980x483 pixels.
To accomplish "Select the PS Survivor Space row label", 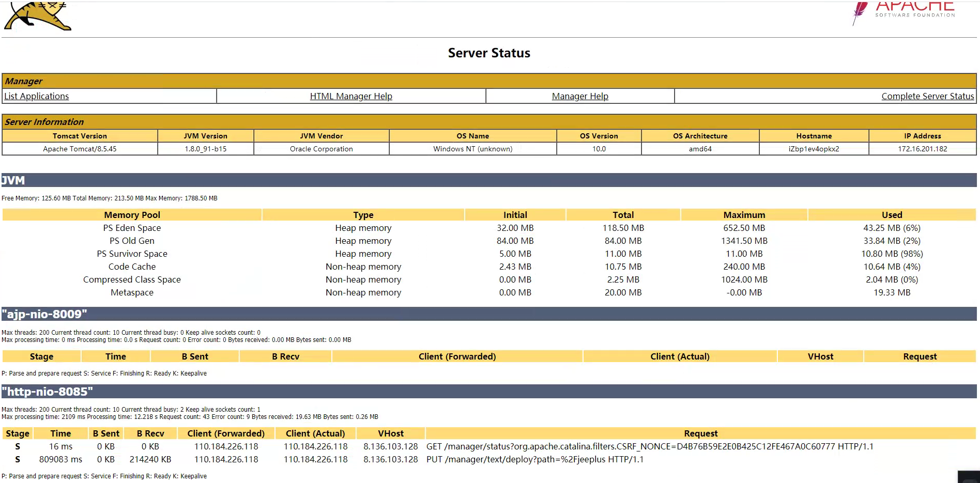I will click(x=132, y=254).
